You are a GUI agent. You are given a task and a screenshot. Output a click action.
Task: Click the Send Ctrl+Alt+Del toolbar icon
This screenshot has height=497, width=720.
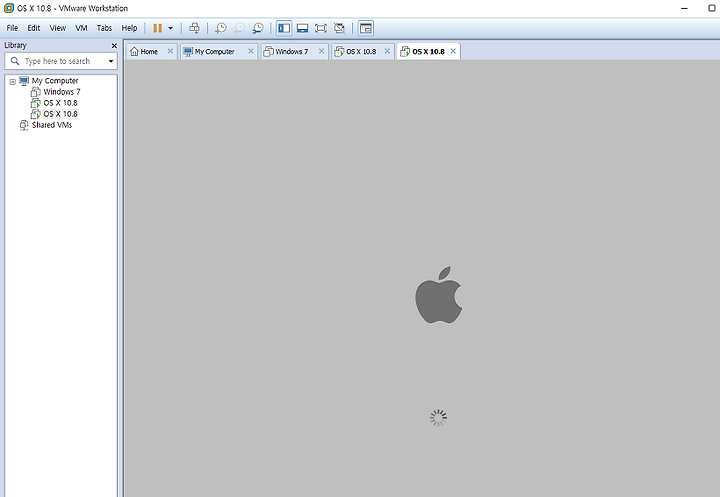[x=194, y=28]
